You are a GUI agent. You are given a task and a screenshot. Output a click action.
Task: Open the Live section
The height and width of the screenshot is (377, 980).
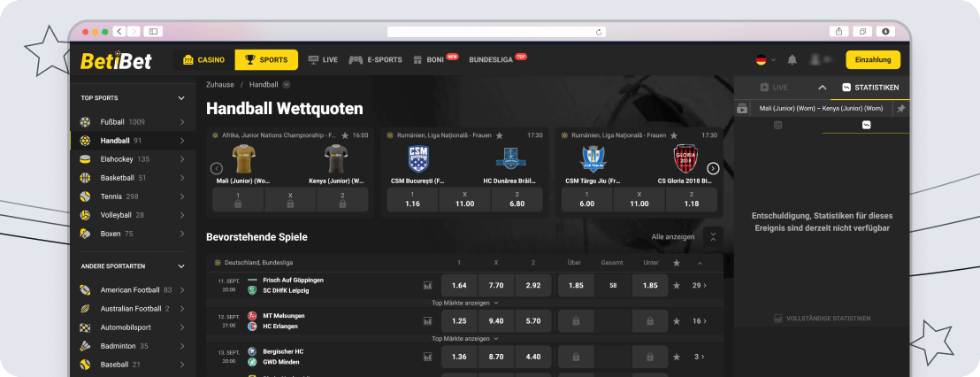[x=323, y=60]
